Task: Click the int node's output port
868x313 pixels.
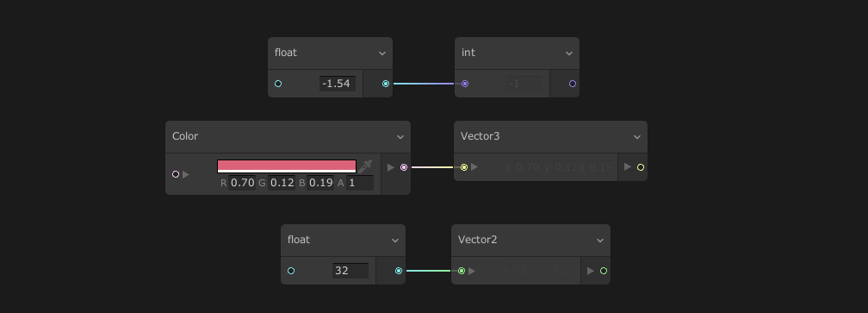Action: (x=573, y=84)
